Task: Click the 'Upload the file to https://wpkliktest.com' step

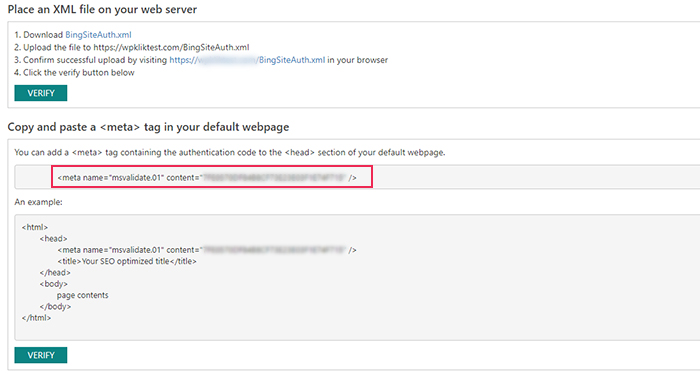Action: [132, 47]
